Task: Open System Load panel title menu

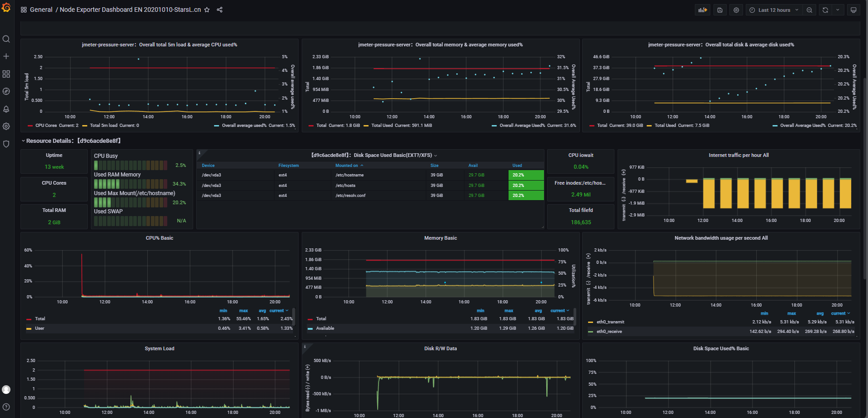Action: 160,348
